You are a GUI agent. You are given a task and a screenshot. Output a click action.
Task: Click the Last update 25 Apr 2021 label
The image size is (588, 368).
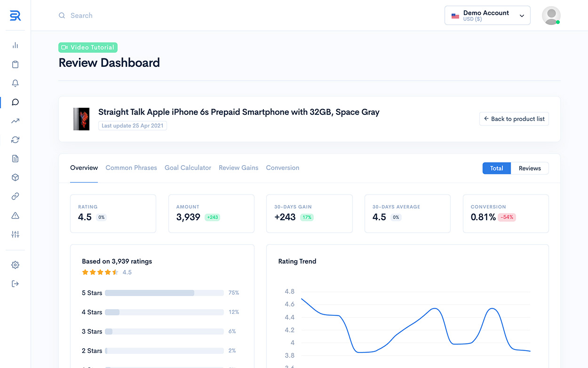tap(132, 126)
